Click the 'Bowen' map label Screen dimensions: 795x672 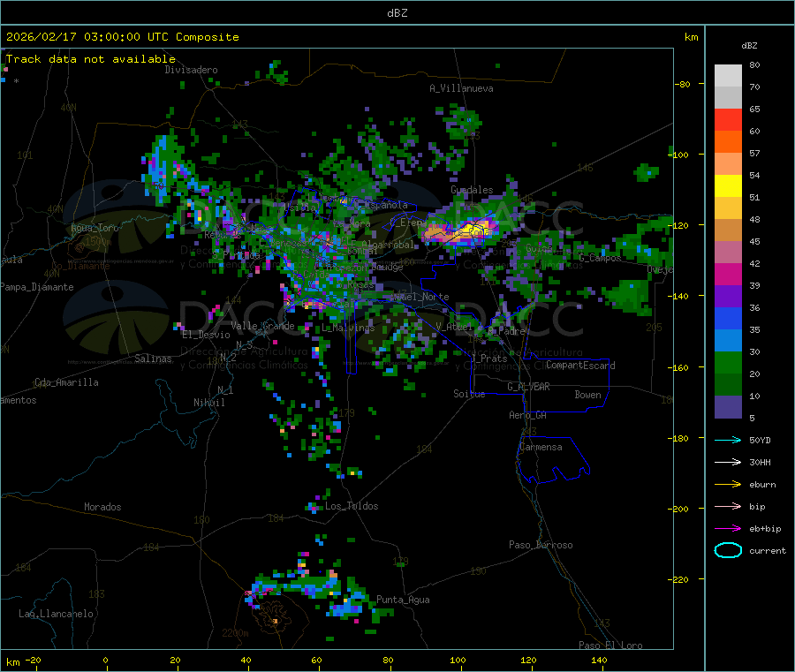pyautogui.click(x=587, y=395)
